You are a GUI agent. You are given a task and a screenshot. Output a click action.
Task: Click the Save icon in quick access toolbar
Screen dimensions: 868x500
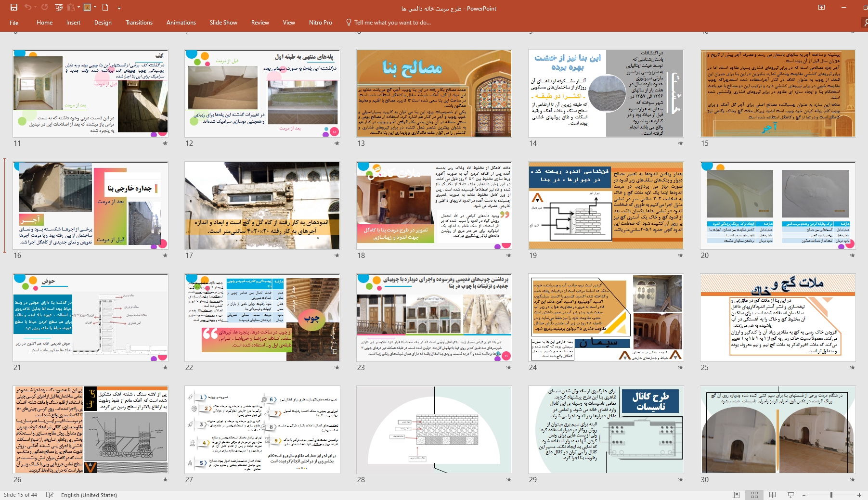13,7
